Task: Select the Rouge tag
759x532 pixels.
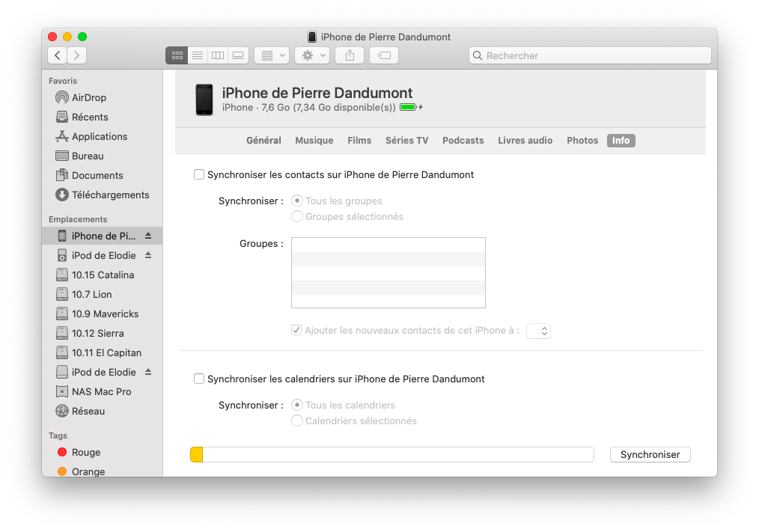Action: pyautogui.click(x=102, y=452)
